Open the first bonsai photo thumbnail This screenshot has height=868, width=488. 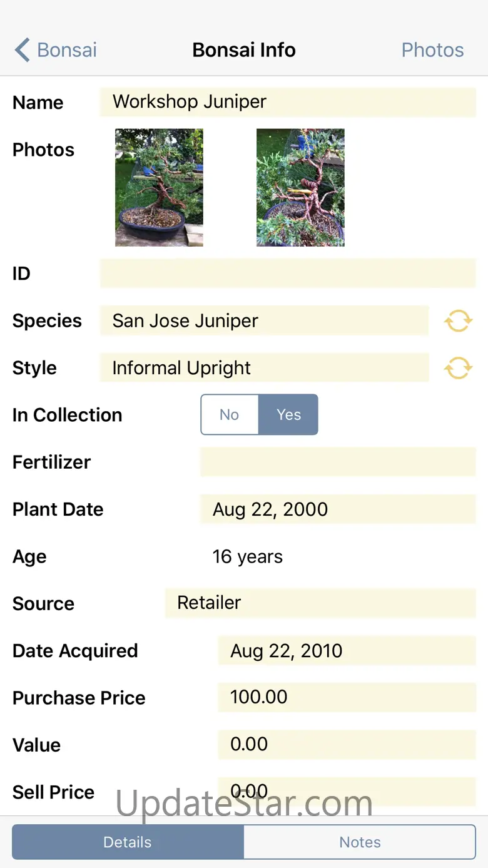click(x=159, y=187)
